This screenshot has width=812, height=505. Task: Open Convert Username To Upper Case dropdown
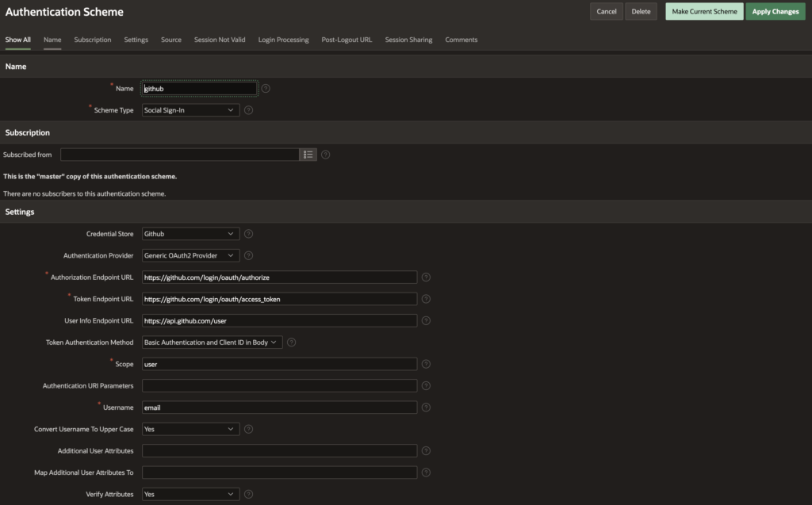click(190, 429)
